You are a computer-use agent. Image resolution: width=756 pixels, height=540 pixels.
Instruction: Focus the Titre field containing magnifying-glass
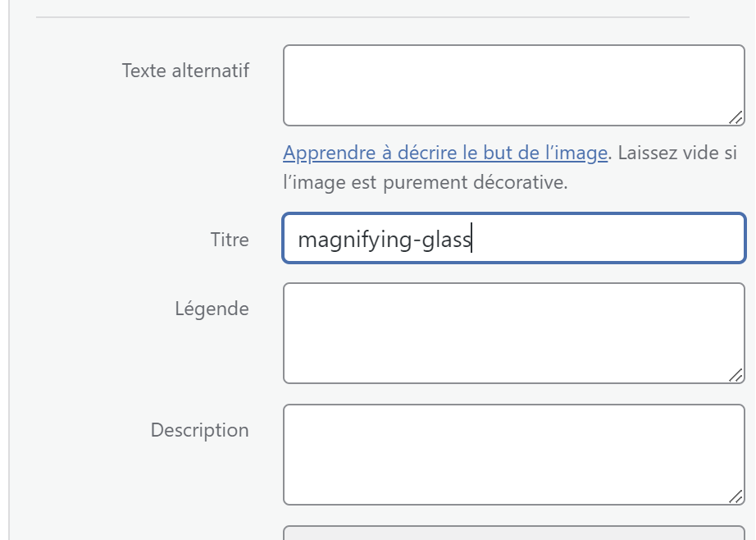[x=514, y=238]
